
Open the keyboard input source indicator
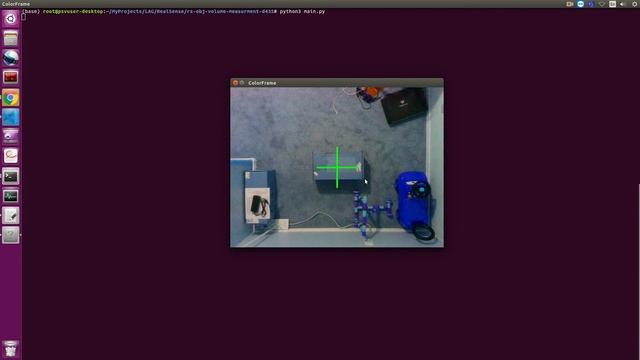tap(612, 4)
